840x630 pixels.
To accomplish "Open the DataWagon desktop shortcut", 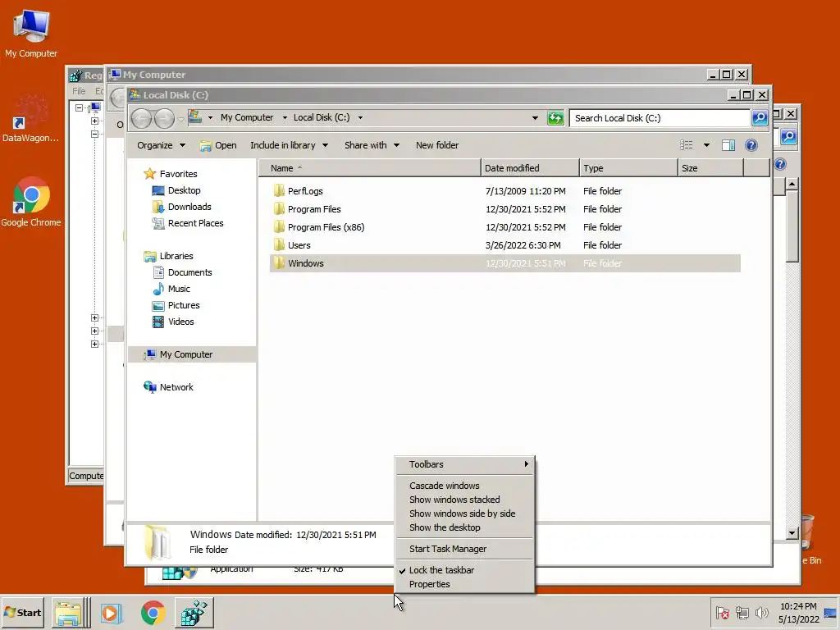I will pyautogui.click(x=30, y=119).
